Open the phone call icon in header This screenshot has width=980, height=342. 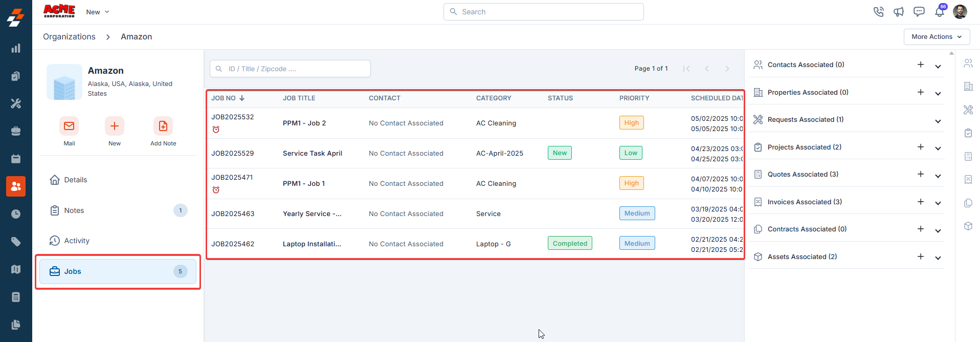[878, 12]
